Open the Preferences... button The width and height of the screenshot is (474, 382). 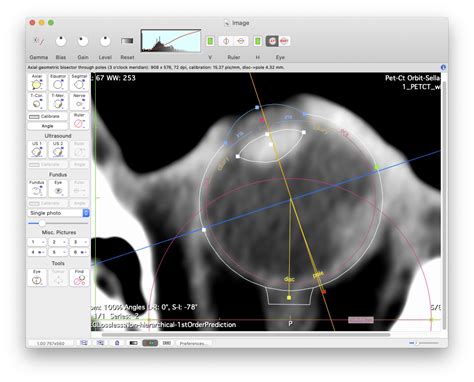coord(192,343)
